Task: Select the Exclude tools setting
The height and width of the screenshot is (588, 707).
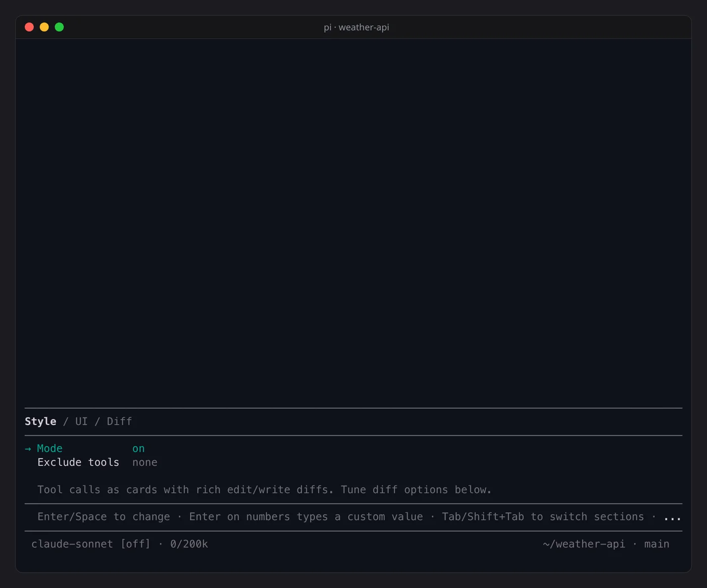Action: [78, 462]
